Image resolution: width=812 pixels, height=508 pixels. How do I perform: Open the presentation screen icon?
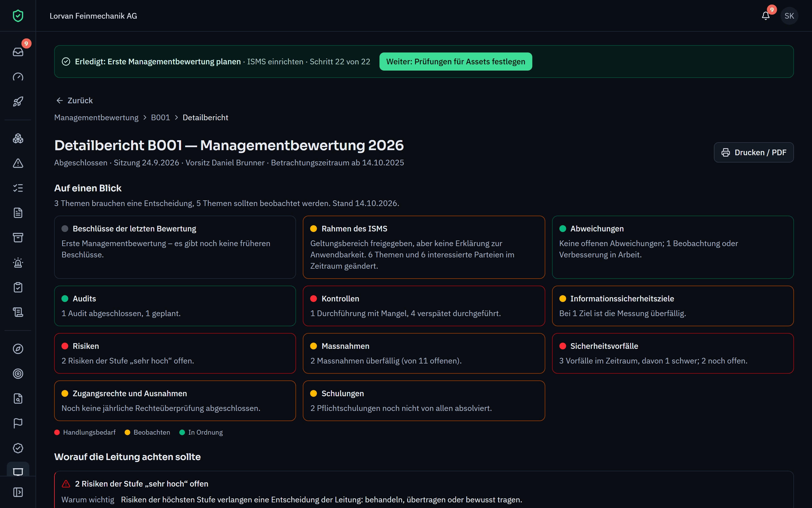click(18, 471)
